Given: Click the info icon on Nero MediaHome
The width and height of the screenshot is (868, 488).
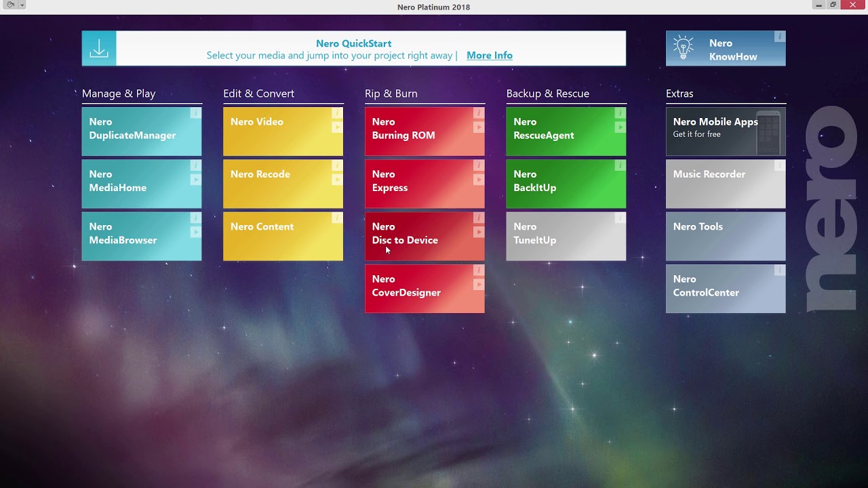Looking at the screenshot, I should (x=195, y=165).
